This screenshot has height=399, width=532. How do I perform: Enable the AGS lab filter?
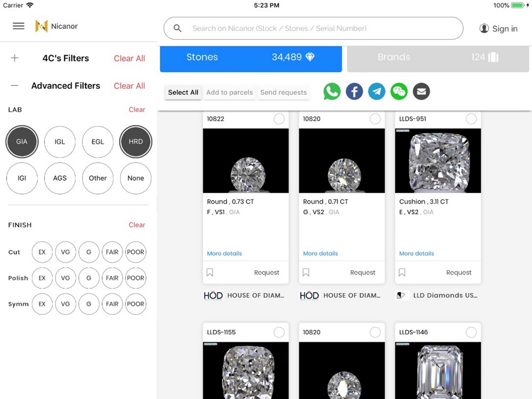(60, 178)
